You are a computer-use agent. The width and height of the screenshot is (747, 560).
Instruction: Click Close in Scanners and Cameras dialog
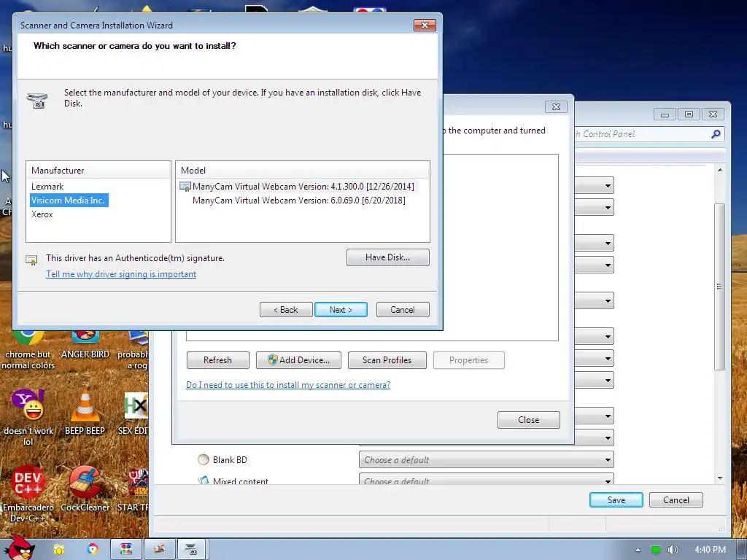tap(528, 420)
